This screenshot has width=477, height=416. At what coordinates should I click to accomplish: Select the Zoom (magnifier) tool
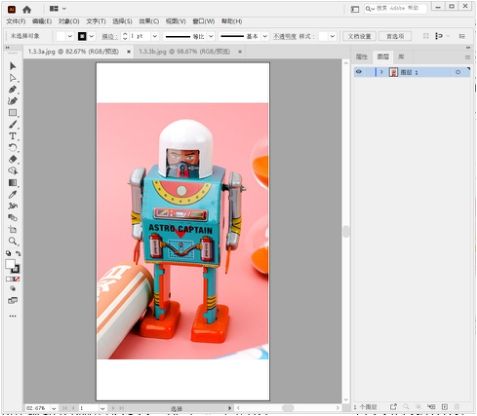pyautogui.click(x=13, y=241)
